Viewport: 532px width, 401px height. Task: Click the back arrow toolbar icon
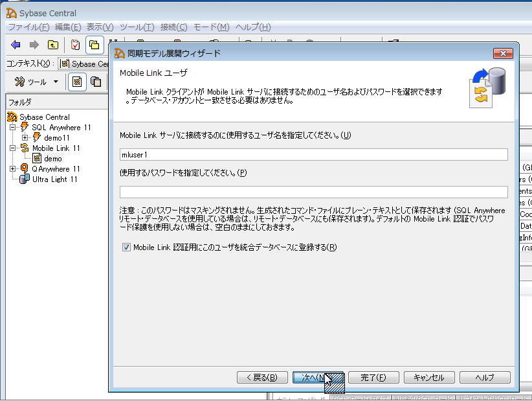click(16, 45)
